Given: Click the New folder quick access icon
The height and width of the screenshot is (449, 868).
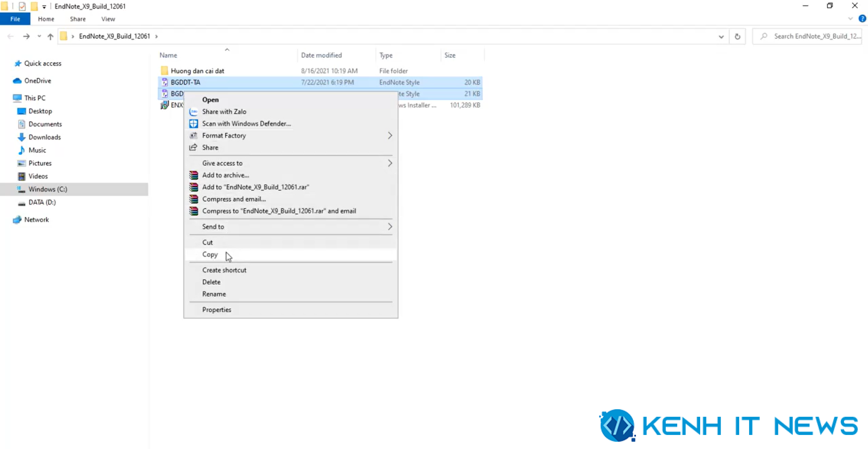Looking at the screenshot, I should tap(34, 6).
